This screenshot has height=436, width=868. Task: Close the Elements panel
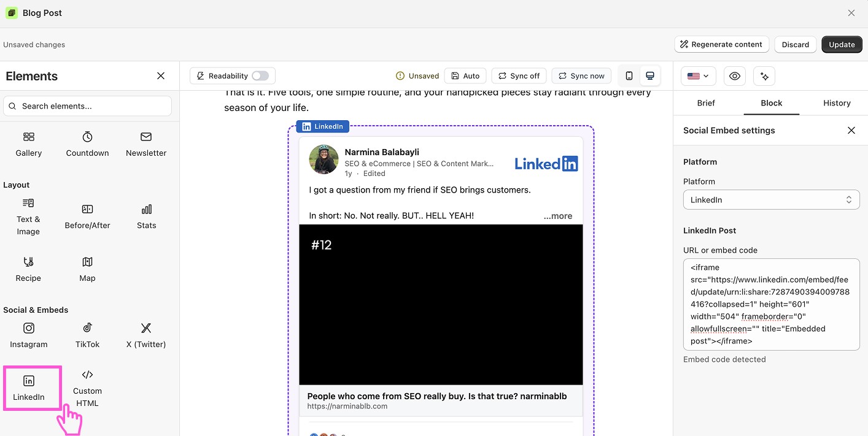pyautogui.click(x=161, y=76)
